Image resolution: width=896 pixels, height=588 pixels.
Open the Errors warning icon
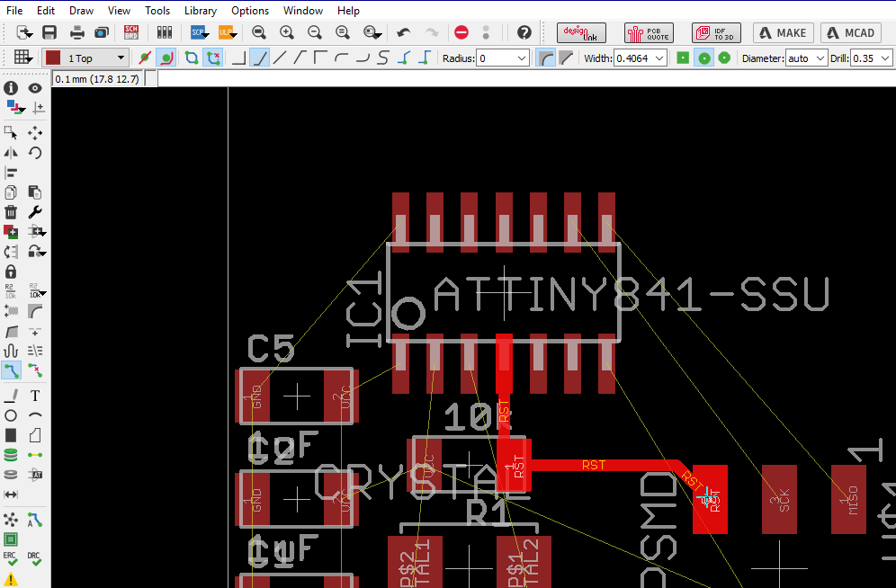[11, 579]
